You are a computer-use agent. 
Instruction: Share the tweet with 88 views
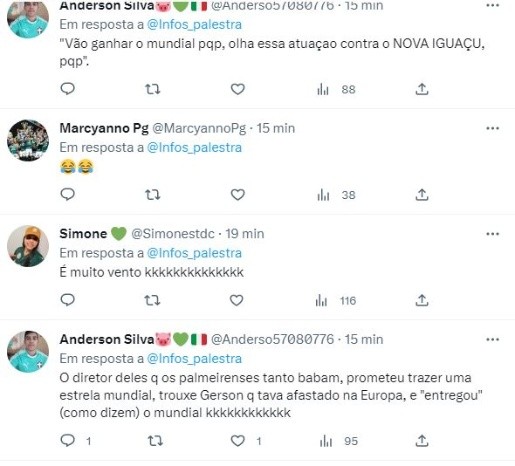[x=422, y=89]
